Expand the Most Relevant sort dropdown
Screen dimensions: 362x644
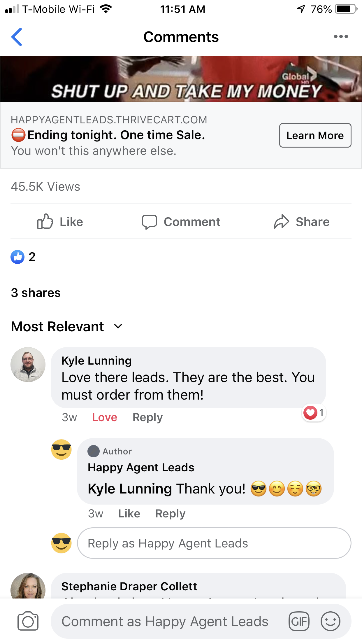pos(67,326)
